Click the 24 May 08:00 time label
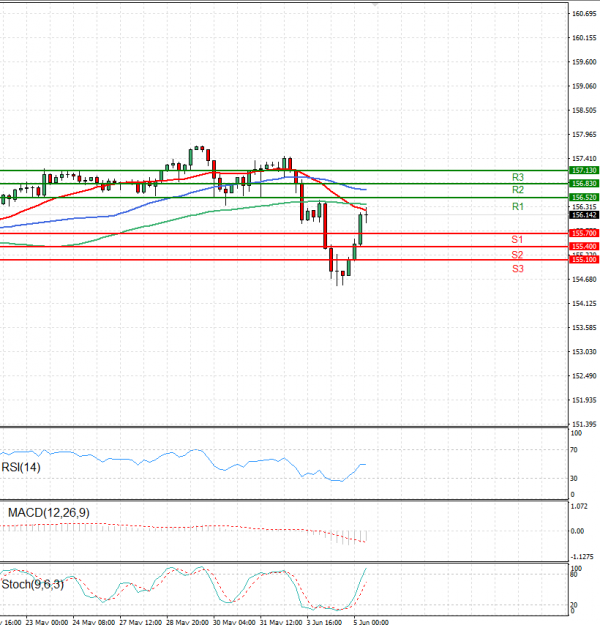This screenshot has height=625, width=600. click(x=93, y=622)
